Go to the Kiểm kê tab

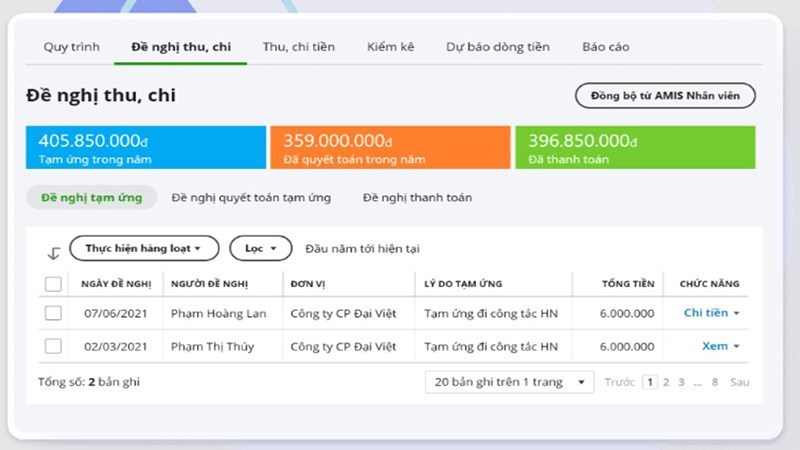coord(390,47)
